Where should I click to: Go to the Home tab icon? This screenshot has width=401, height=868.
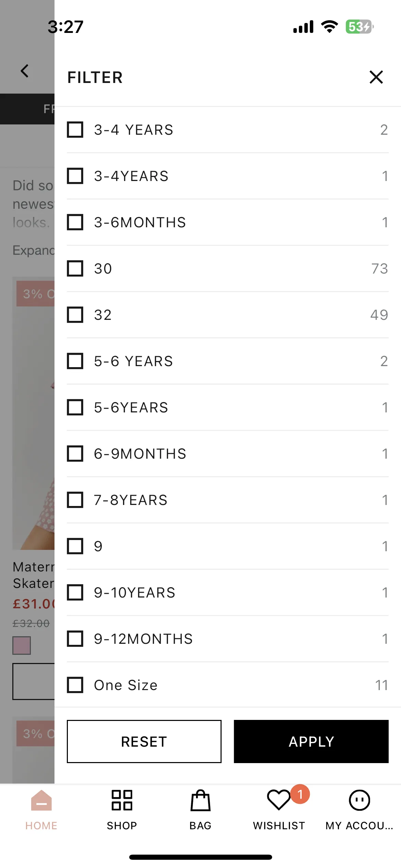point(41,800)
